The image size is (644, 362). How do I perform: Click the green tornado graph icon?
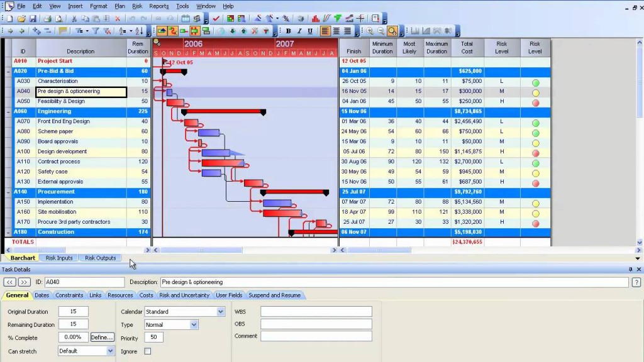[338, 18]
